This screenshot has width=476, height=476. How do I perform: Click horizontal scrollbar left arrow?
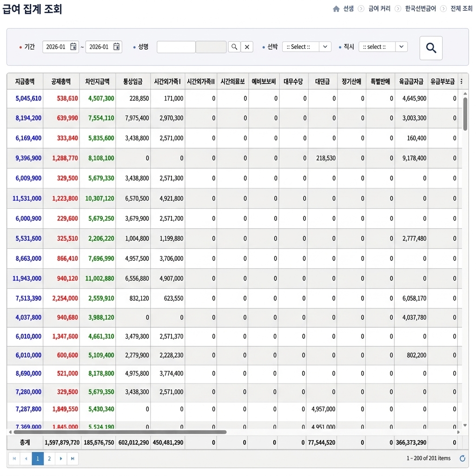[10, 432]
